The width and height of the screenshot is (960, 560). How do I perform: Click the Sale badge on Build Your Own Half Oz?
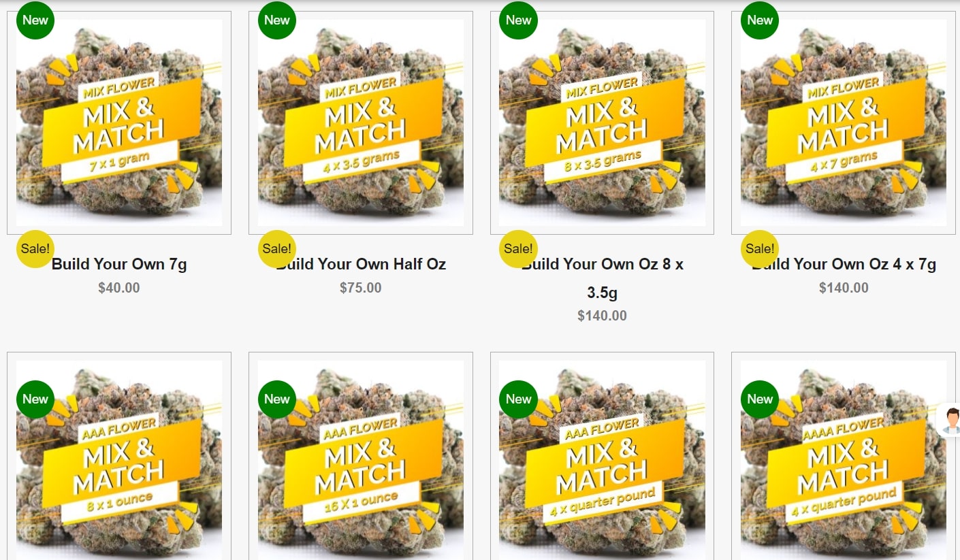point(276,248)
